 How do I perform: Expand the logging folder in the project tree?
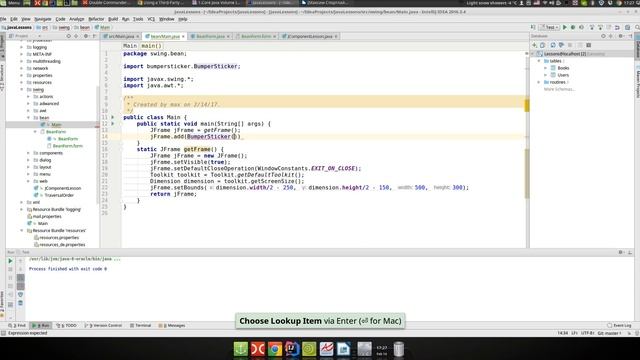click(22, 47)
